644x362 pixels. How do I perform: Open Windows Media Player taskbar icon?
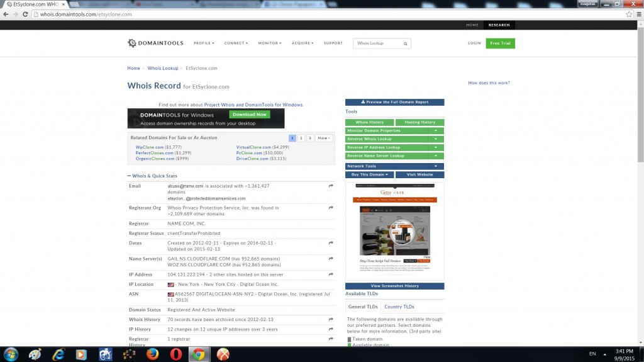coord(81,354)
